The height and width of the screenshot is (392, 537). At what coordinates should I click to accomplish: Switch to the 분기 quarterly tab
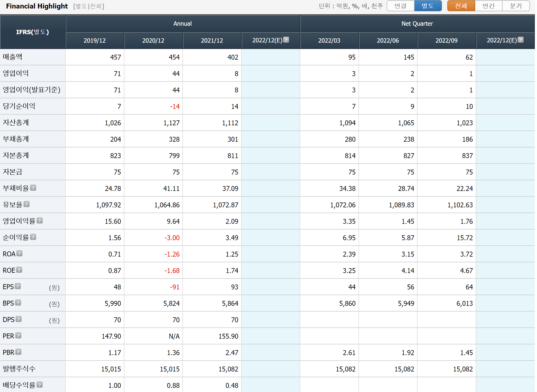[x=516, y=6]
